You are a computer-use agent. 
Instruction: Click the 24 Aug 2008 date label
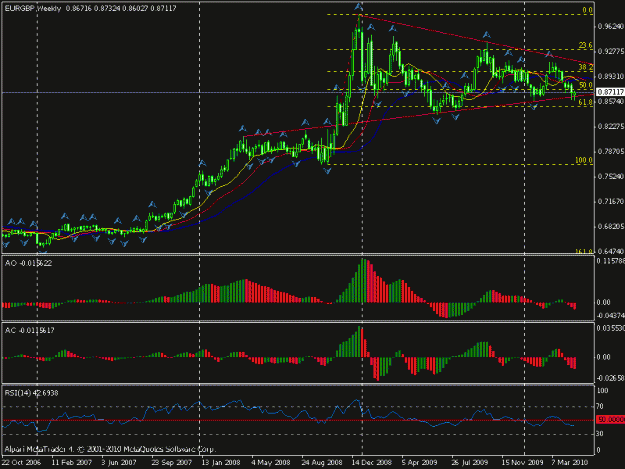(322, 463)
